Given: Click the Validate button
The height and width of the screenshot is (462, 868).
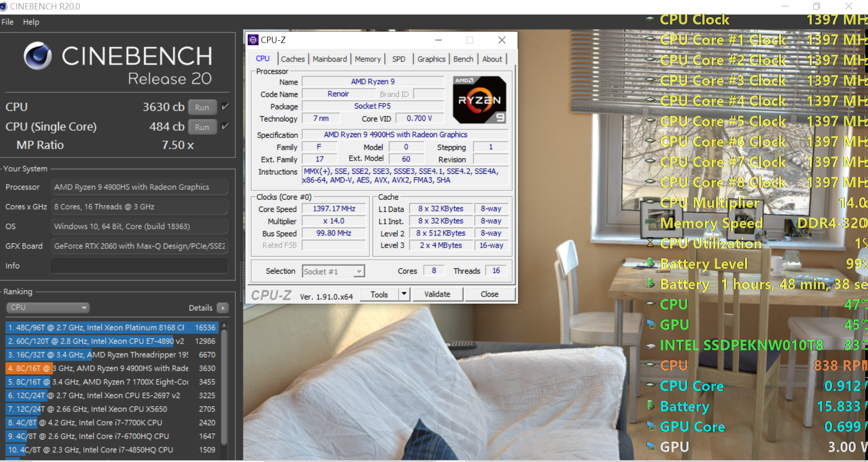Looking at the screenshot, I should pyautogui.click(x=437, y=294).
